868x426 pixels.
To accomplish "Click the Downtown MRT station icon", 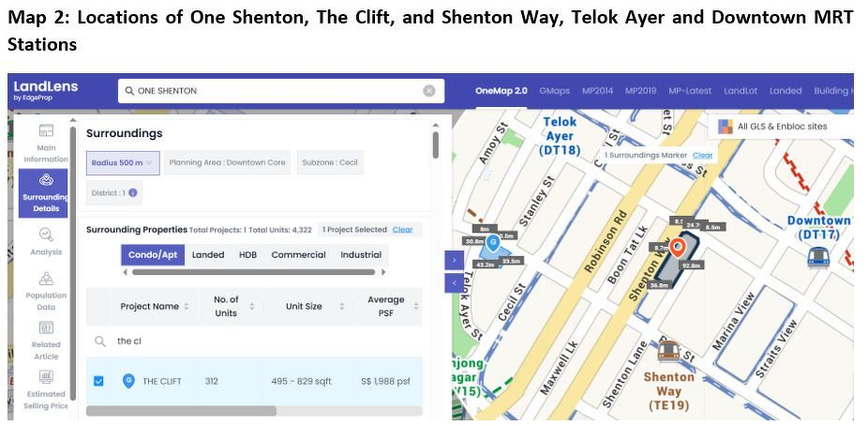I will (x=818, y=255).
